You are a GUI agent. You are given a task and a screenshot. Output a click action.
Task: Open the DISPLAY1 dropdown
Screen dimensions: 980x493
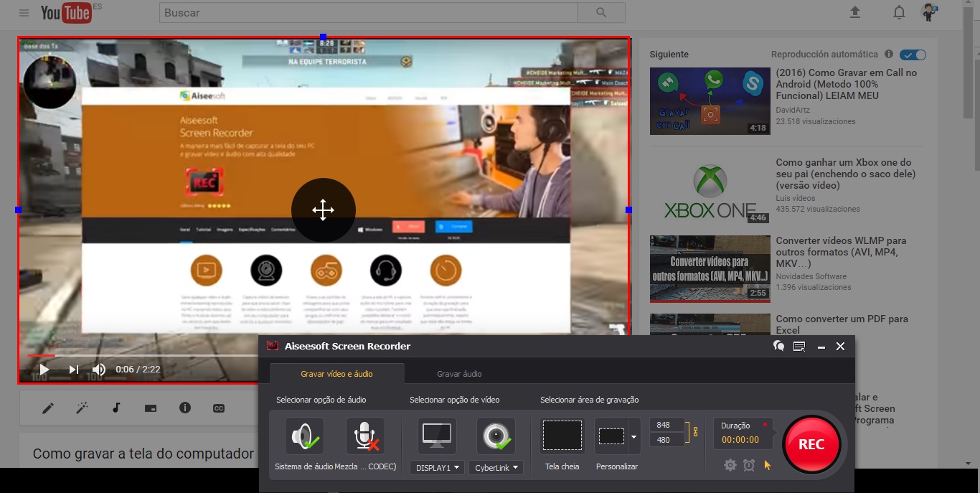(x=437, y=468)
